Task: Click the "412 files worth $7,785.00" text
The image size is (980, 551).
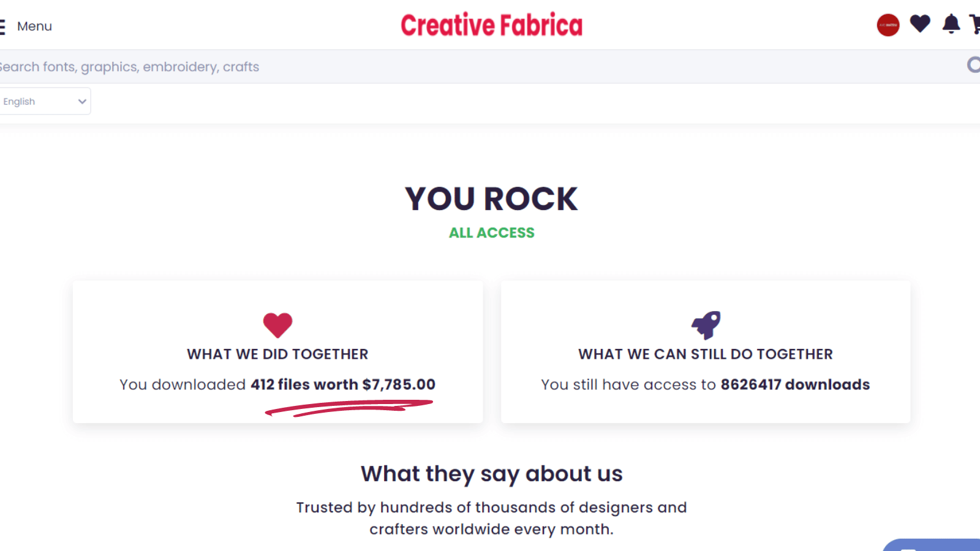Action: coord(343,384)
